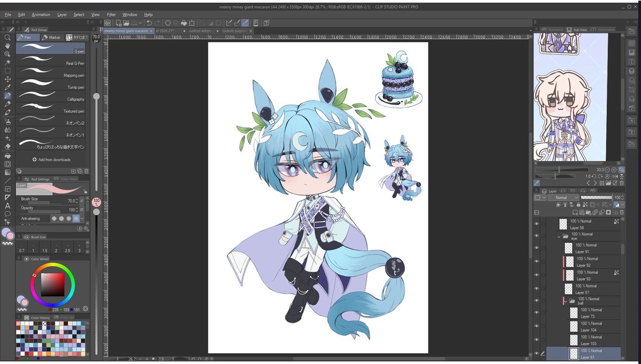Open file via folder icon in command bar
This screenshot has width=641, height=364.
coord(126,23)
